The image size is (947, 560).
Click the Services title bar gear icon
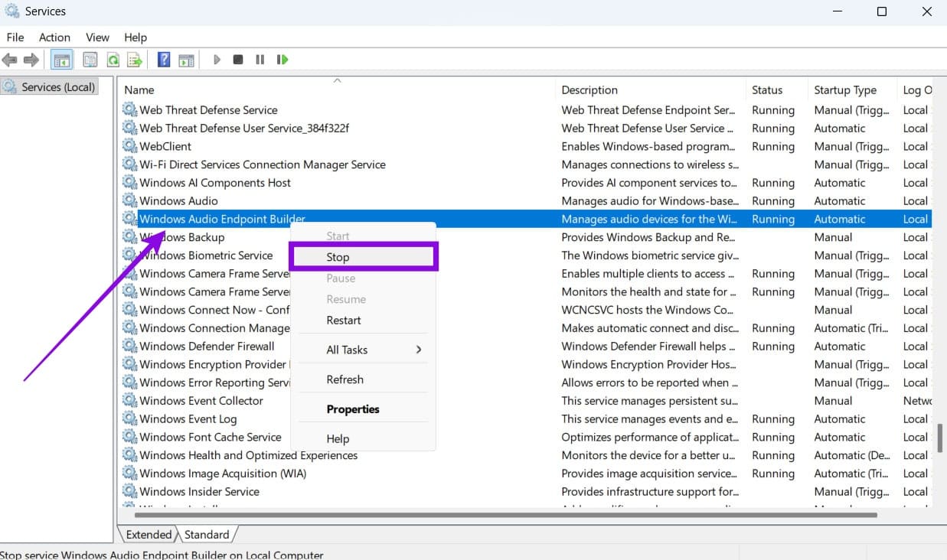coord(11,11)
